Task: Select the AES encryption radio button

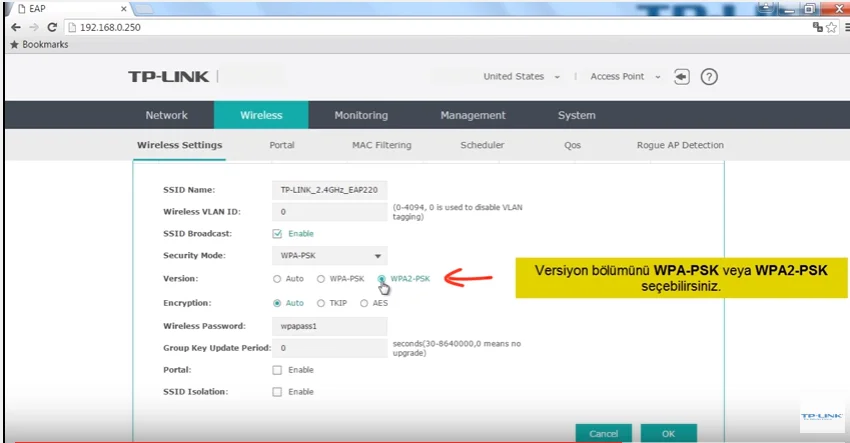Action: [x=364, y=303]
